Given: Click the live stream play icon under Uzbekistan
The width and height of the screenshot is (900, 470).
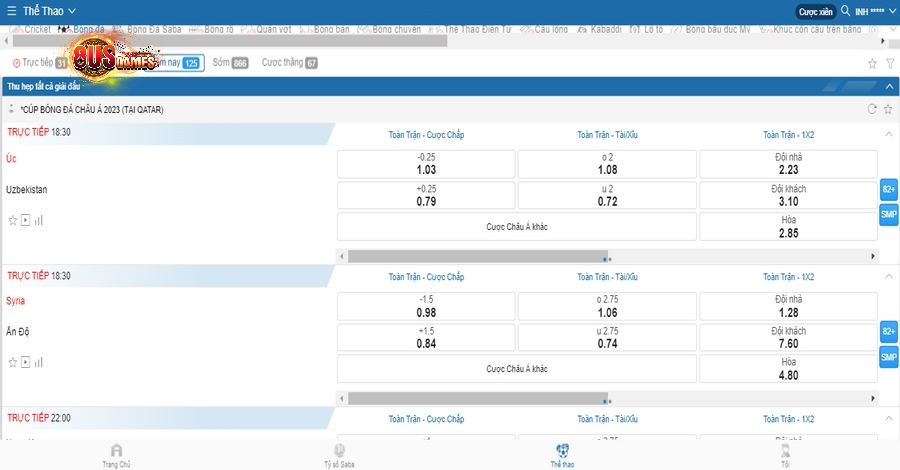Looking at the screenshot, I should tap(25, 220).
